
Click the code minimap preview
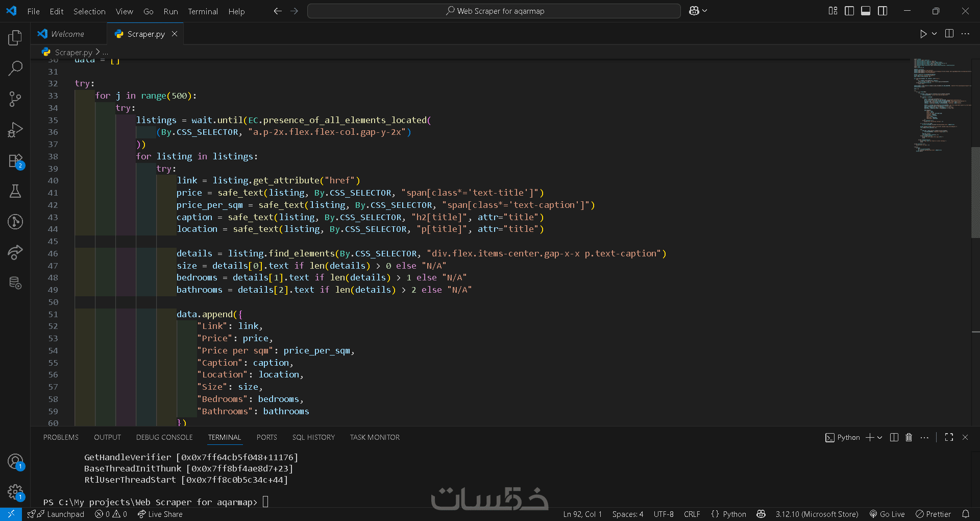pos(942,105)
